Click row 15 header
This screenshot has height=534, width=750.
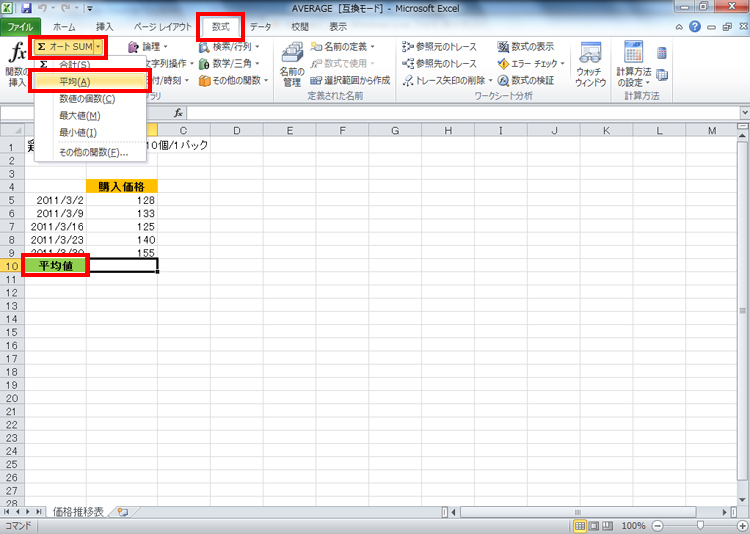(x=12, y=332)
